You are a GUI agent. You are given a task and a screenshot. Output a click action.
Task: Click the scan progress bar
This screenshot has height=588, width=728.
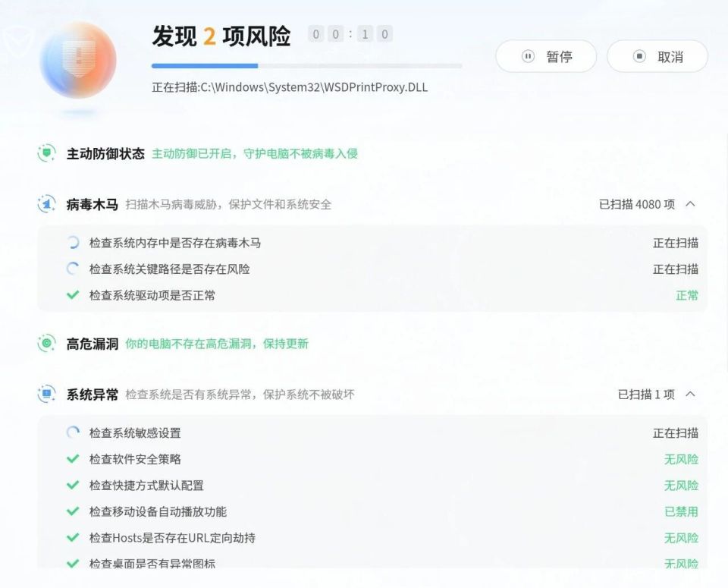[307, 66]
